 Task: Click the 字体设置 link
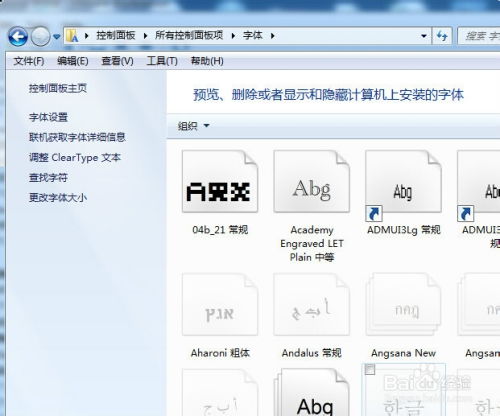48,117
